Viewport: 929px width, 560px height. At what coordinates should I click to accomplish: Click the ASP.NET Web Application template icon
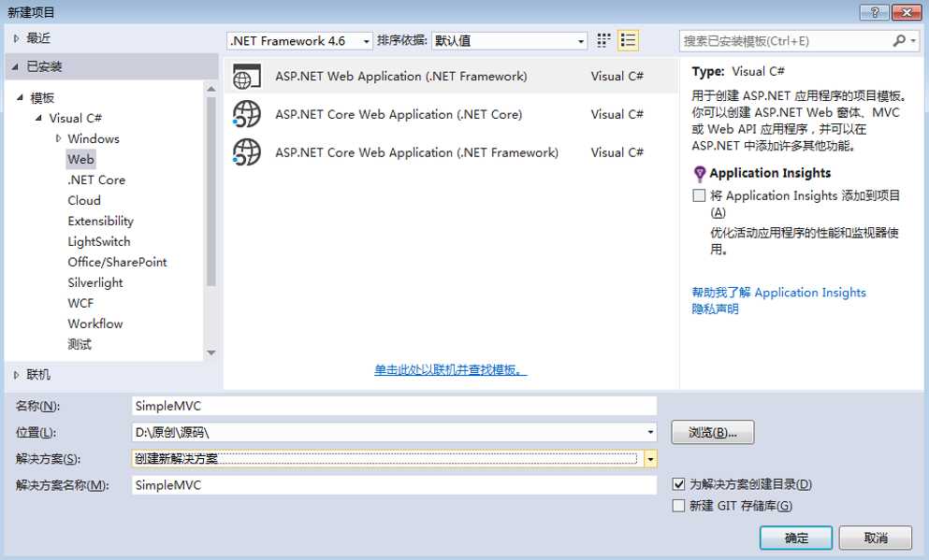pyautogui.click(x=246, y=77)
